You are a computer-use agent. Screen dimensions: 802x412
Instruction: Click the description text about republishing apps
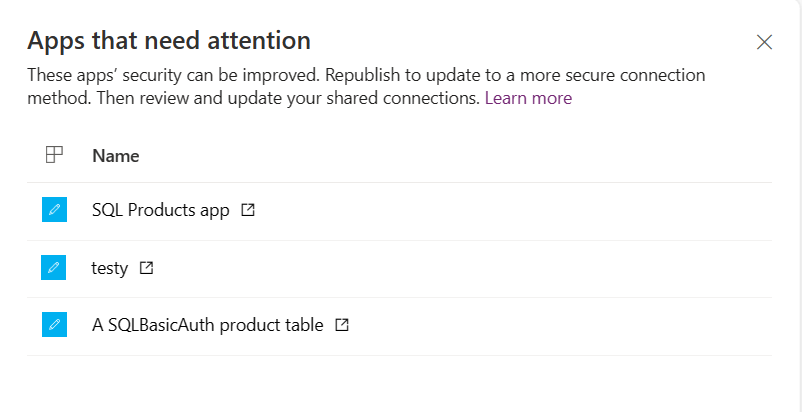[x=366, y=86]
